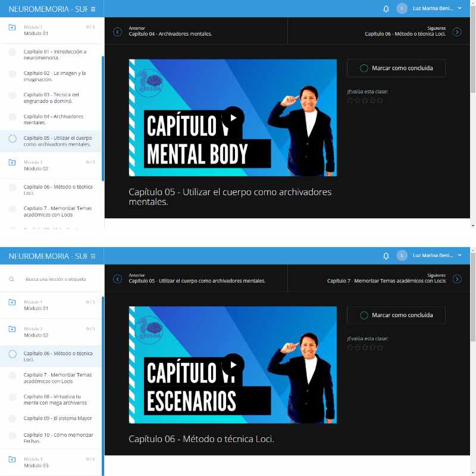Go to Anterior Capítulo 05 navigation link

196,278
